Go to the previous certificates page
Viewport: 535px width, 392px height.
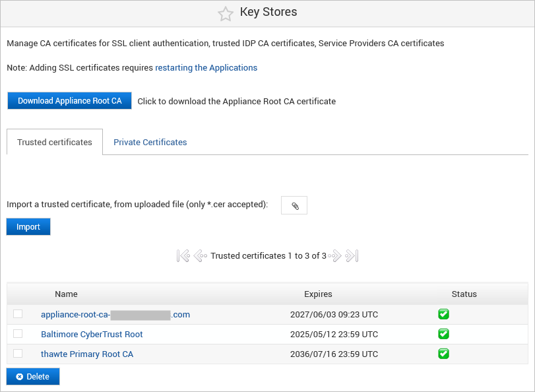[x=199, y=255]
